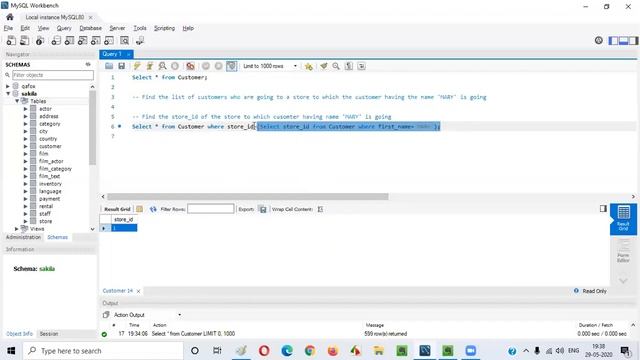Image resolution: width=640 pixels, height=360 pixels.
Task: Execute statement under cursor icon
Action: point(150,66)
